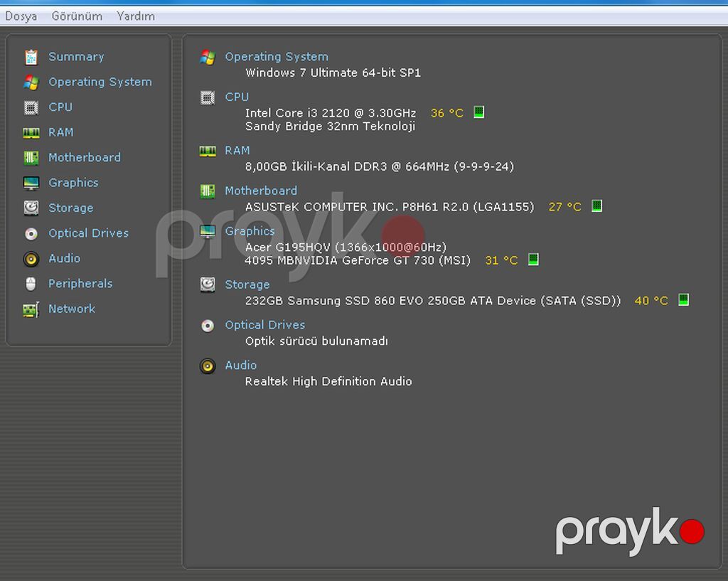
Task: Click 'Sandy Bridge 32nm Teknoloji' text
Action: tap(330, 127)
